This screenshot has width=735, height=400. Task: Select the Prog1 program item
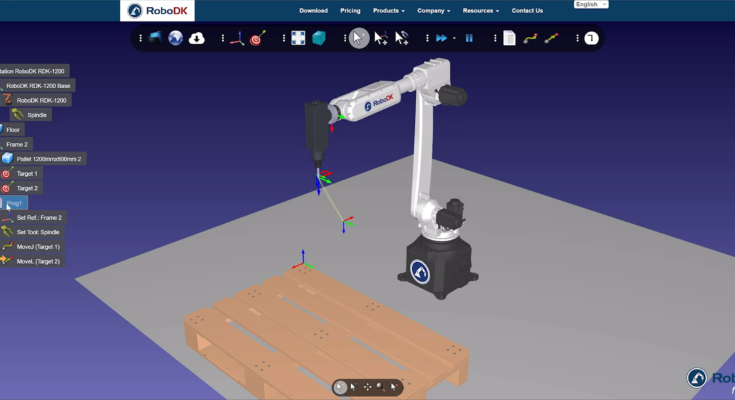click(x=14, y=203)
